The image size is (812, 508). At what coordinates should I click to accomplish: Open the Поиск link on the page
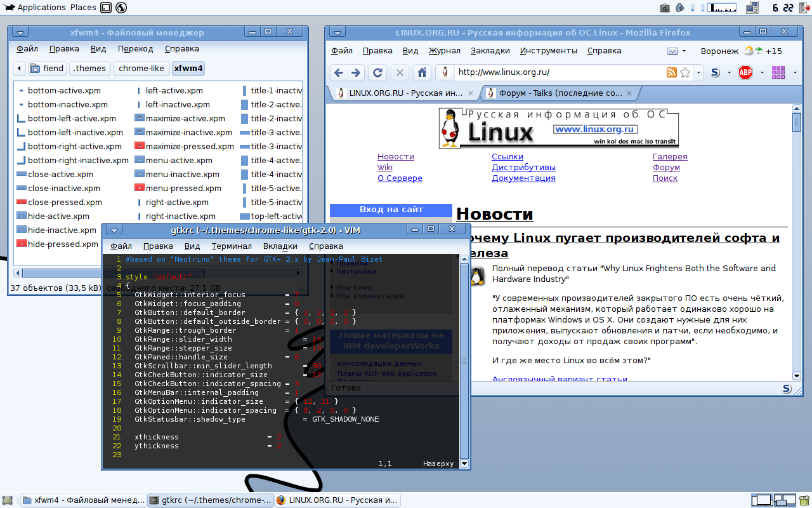[x=665, y=178]
